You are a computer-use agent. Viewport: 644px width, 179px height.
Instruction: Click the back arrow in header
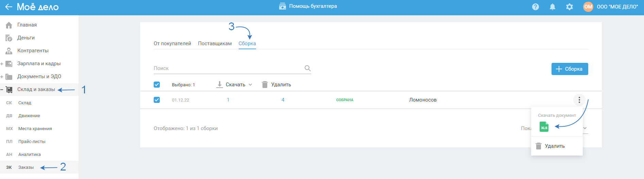[9, 7]
